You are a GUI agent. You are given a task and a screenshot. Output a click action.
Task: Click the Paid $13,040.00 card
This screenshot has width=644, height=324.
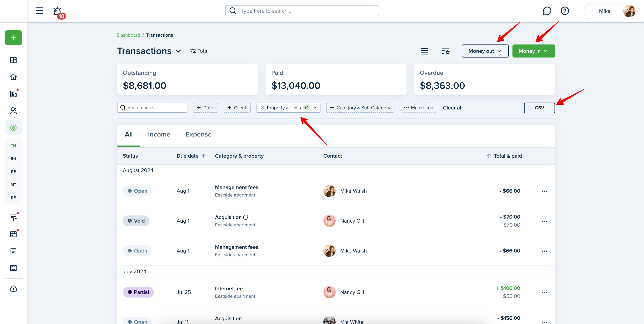tap(336, 79)
